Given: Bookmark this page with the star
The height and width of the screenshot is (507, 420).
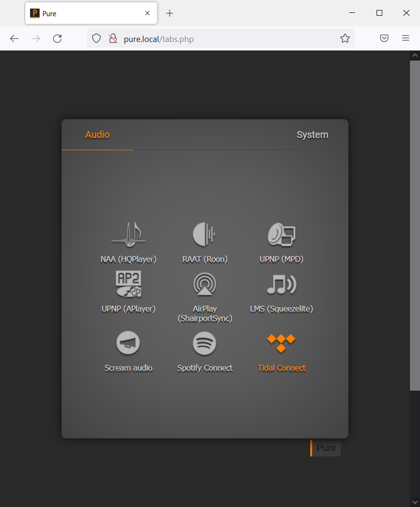Looking at the screenshot, I should [345, 39].
